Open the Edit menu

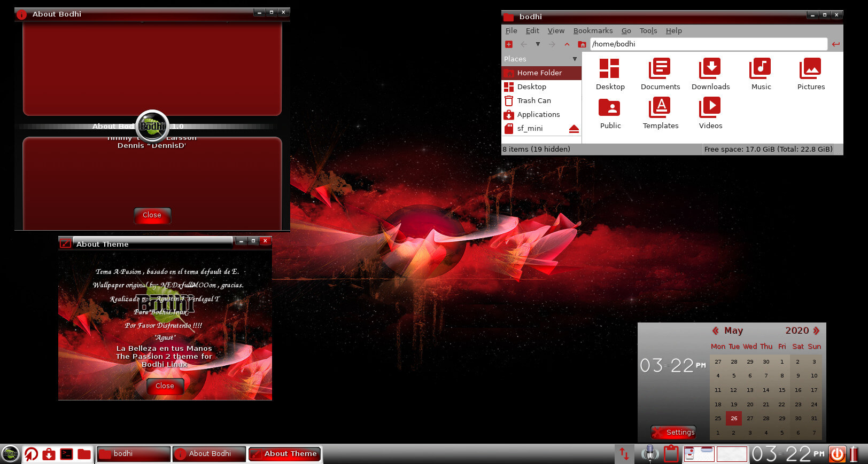[532, 30]
